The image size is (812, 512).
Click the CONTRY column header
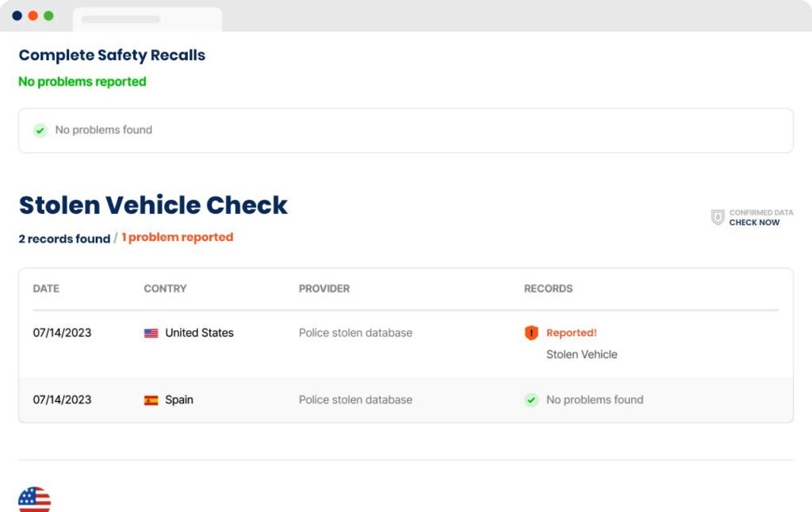(165, 288)
